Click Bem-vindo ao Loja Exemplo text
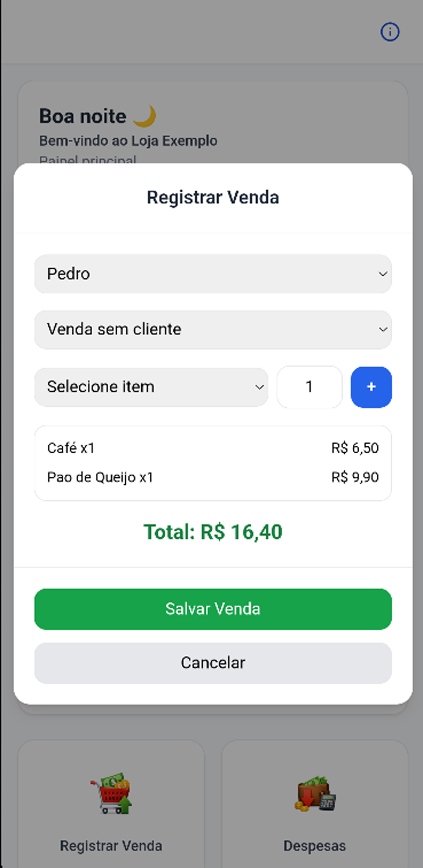Screen dimensions: 423x868 pyautogui.click(x=128, y=141)
